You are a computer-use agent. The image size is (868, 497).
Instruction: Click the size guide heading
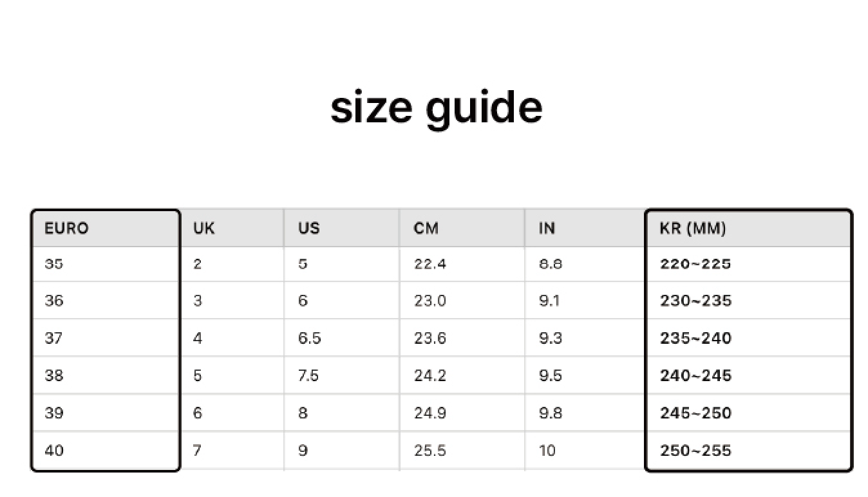pos(436,108)
